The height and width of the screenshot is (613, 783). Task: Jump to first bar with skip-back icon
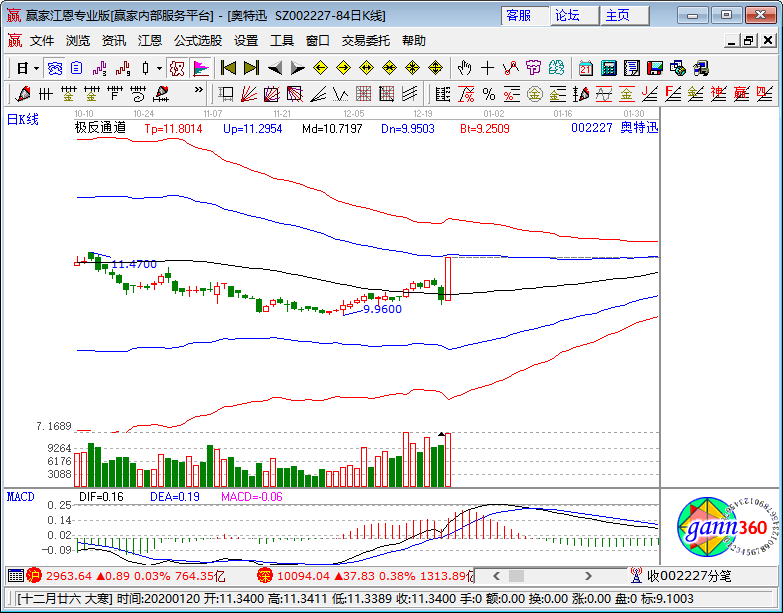228,68
